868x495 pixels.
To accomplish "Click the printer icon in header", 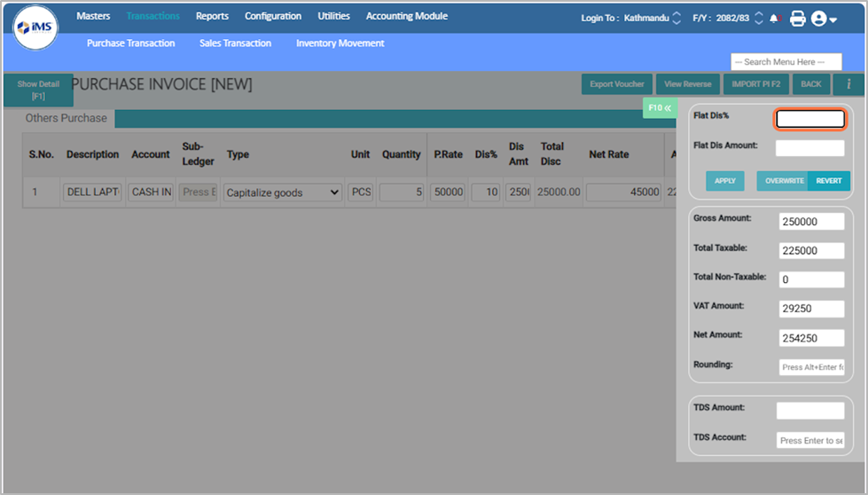I will [x=797, y=18].
